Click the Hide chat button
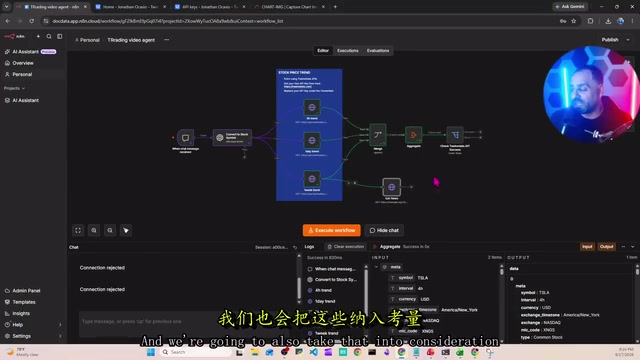 384,231
